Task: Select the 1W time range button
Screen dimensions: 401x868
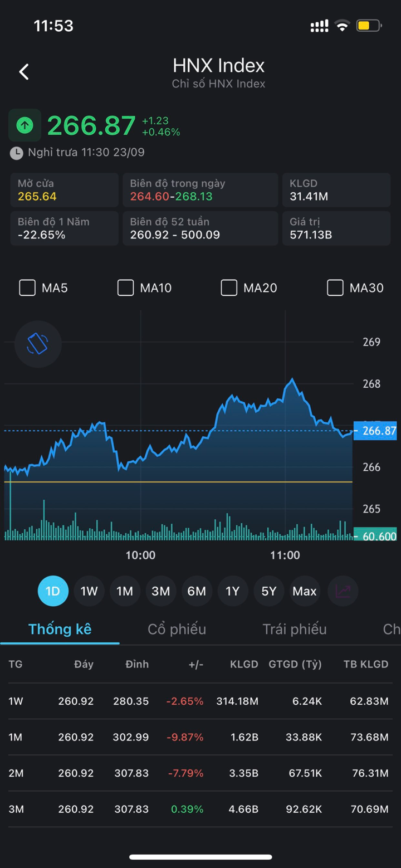Action: click(89, 591)
